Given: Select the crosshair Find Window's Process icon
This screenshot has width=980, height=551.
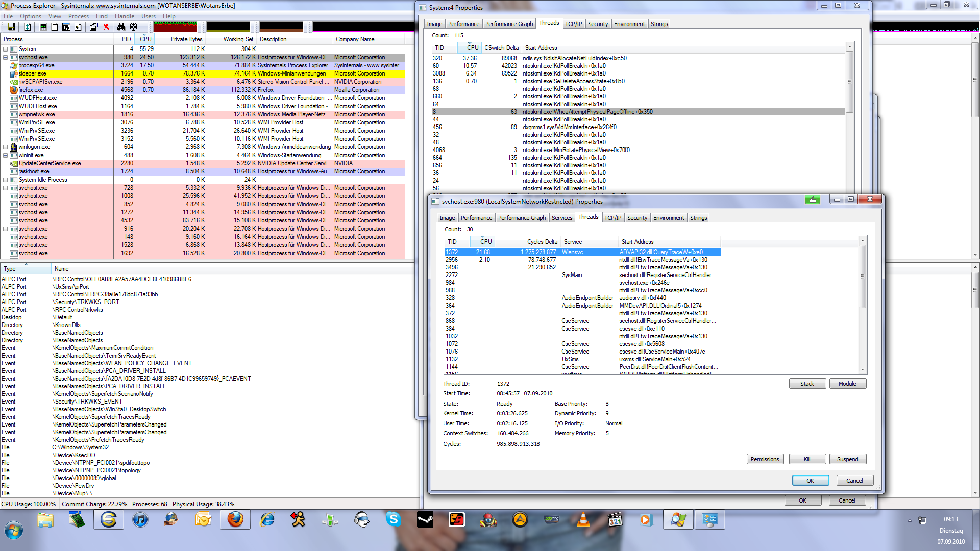Looking at the screenshot, I should [x=134, y=27].
